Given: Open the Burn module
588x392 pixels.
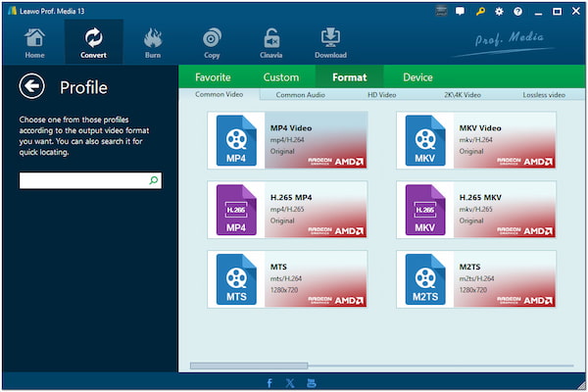Looking at the screenshot, I should [x=153, y=43].
